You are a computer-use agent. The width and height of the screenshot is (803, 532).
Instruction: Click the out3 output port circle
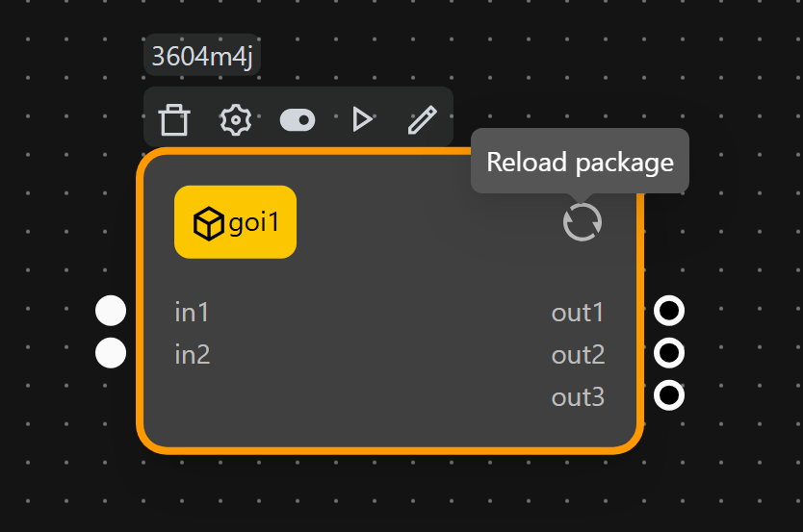669,395
